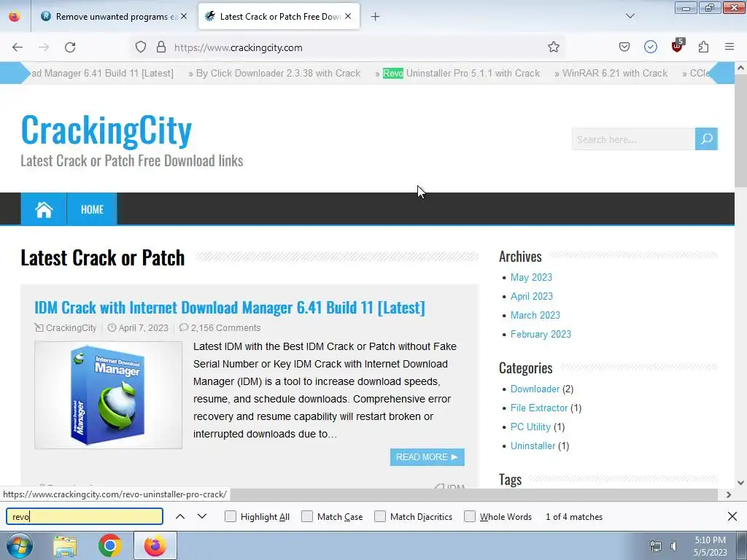This screenshot has width=747, height=560.
Task: Open the tracking protection shield icon
Action: 141,47
